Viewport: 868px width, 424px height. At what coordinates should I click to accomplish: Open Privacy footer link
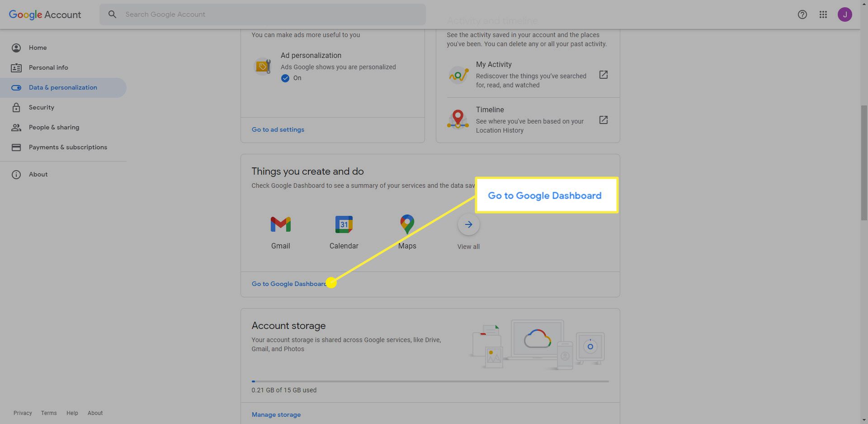(x=23, y=413)
